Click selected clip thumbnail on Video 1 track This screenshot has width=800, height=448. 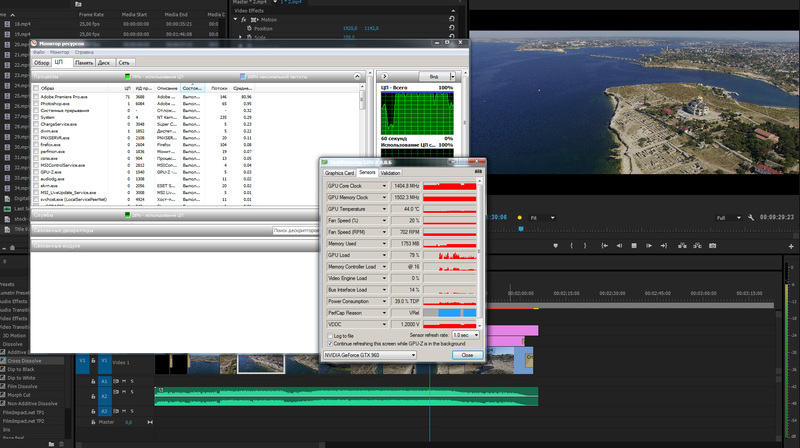(261, 364)
